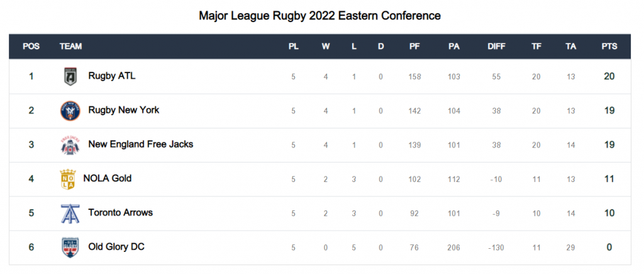Sort by the TEAM column header
The image size is (644, 274).
(70, 47)
